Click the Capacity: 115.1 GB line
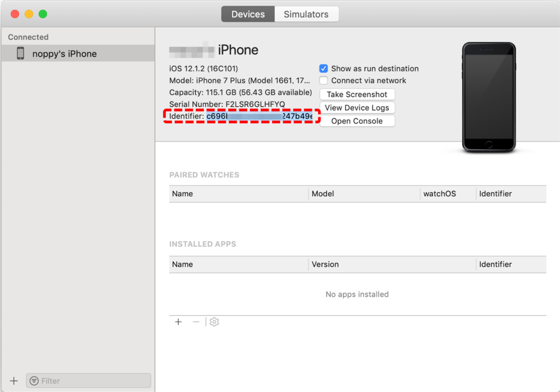Viewport: 560px width, 392px height. (x=241, y=92)
